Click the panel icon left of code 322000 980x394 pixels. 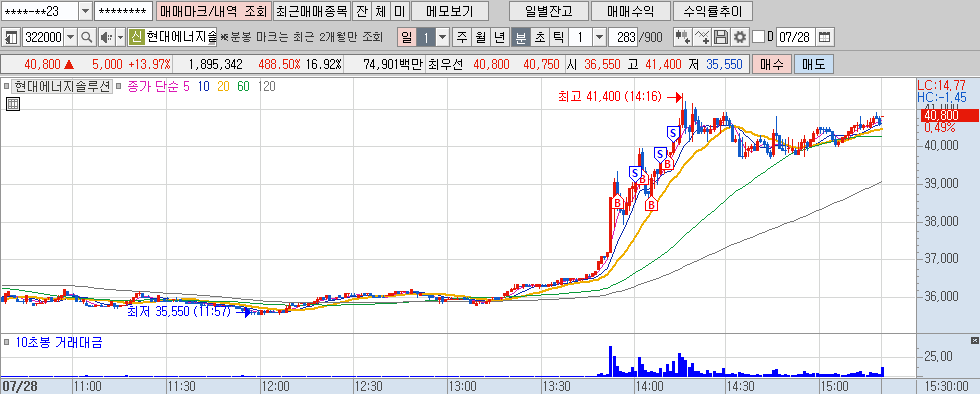coord(11,38)
